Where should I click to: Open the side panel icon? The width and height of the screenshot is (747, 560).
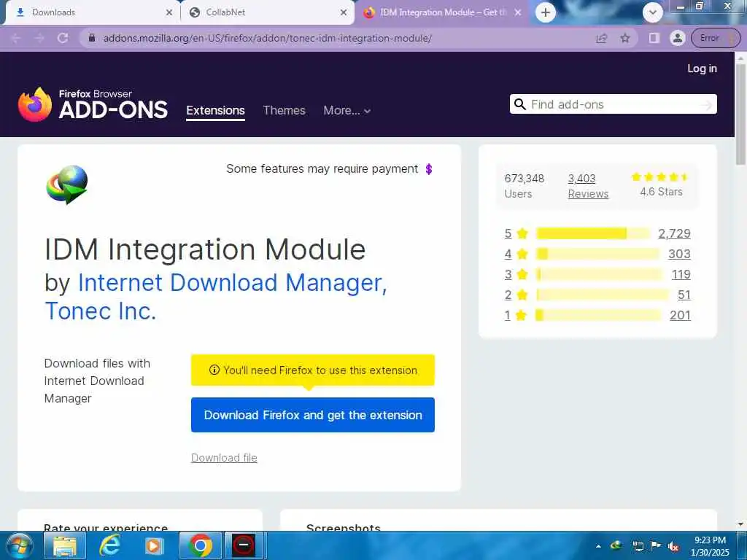[x=654, y=38]
